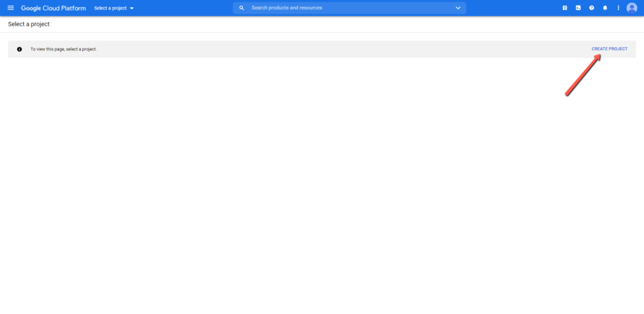
Task: Open the Select a project dropdown
Action: point(114,8)
